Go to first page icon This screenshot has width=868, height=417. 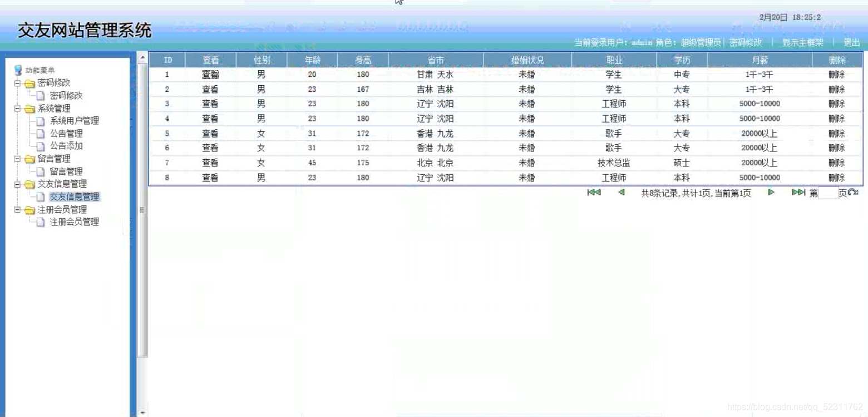(594, 192)
